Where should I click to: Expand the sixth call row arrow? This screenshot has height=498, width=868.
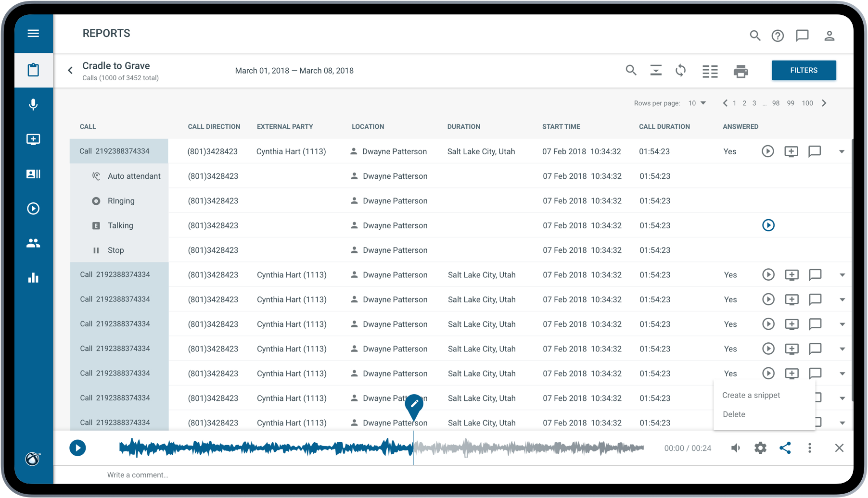(x=842, y=373)
